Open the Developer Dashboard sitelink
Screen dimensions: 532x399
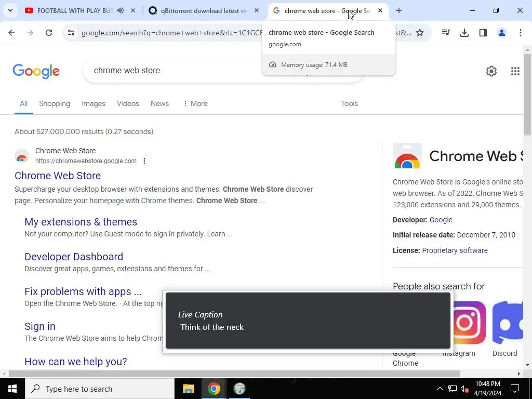point(74,257)
